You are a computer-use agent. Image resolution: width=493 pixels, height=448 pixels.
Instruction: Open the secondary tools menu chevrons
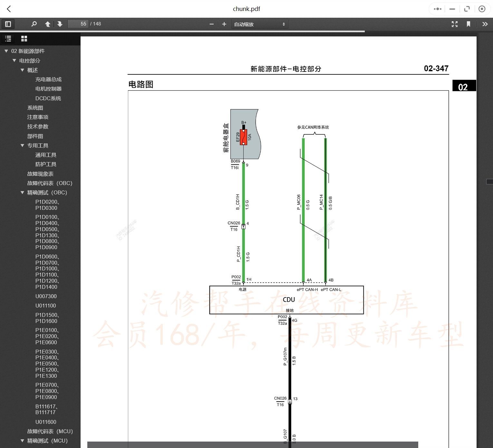pos(485,24)
